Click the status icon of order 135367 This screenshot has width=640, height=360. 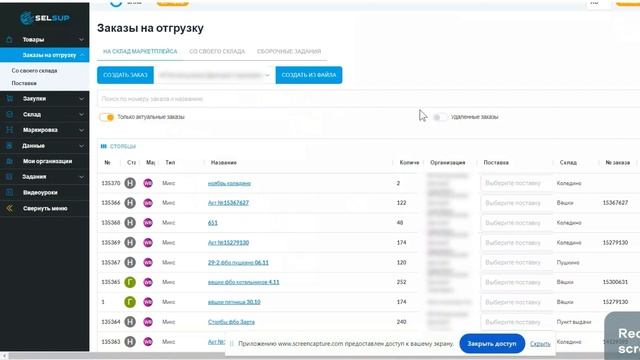(130, 262)
